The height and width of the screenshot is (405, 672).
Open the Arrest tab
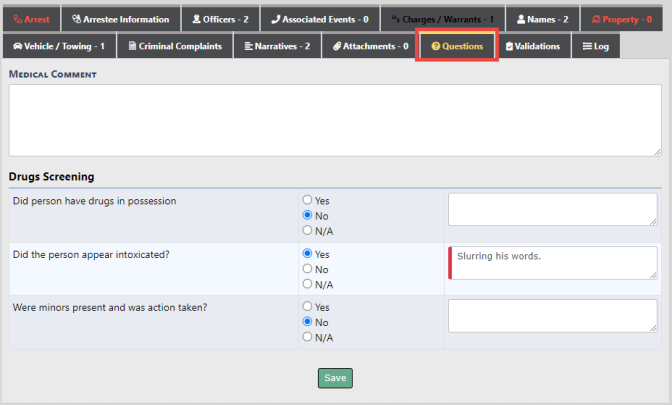(x=30, y=19)
